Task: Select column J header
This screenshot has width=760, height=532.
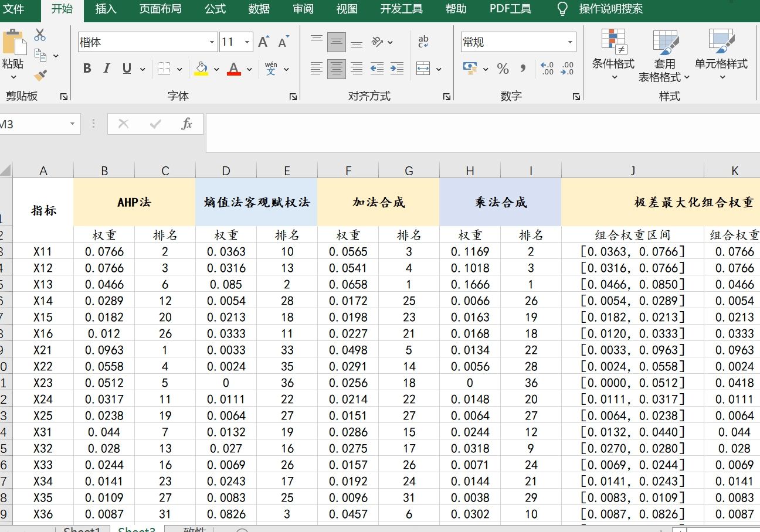Action: click(x=633, y=170)
